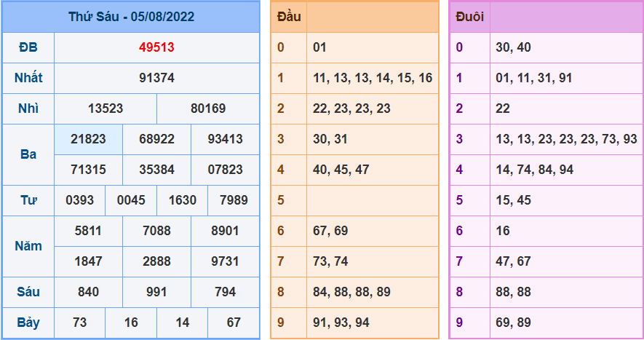Select Đầu values '91, 93, 94'
644x340 pixels.
(341, 323)
